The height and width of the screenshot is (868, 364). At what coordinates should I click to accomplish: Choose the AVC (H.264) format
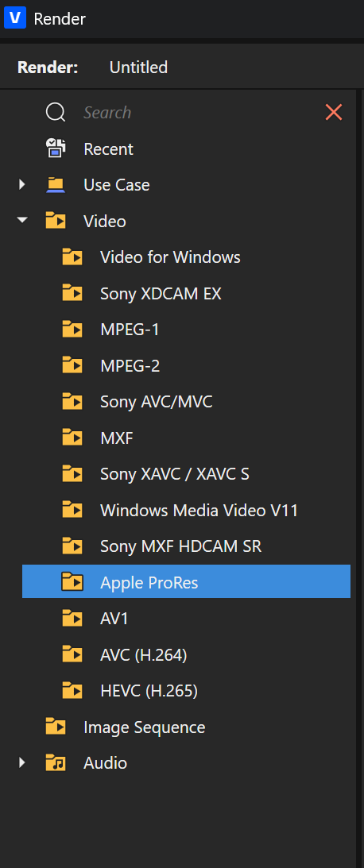(144, 655)
